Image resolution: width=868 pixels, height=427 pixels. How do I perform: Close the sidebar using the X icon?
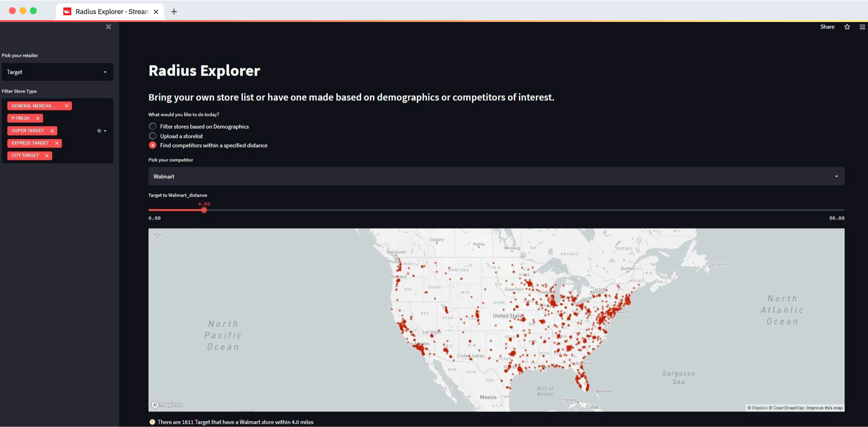(x=108, y=27)
